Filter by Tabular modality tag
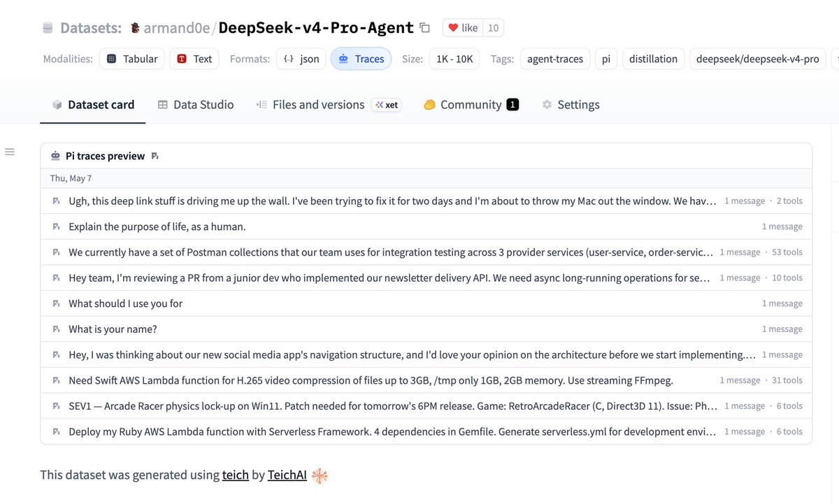This screenshot has height=504, width=839. [132, 59]
